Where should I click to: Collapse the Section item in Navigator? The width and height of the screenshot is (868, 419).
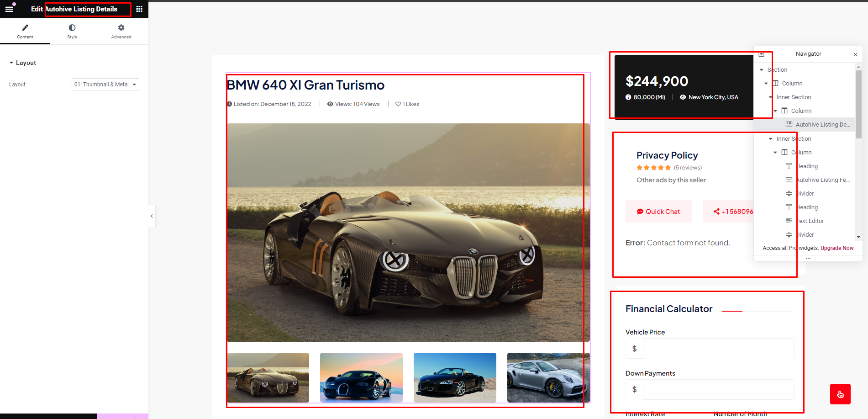[762, 70]
